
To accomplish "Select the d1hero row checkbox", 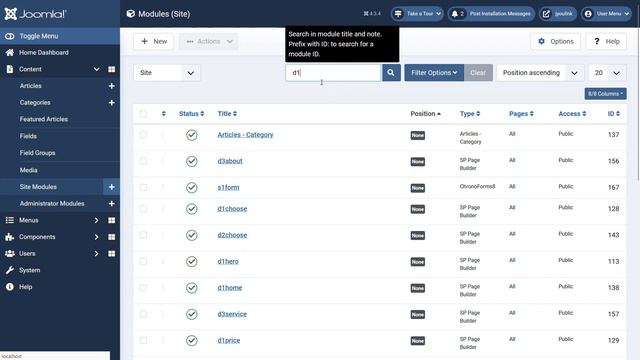I will coord(143,261).
